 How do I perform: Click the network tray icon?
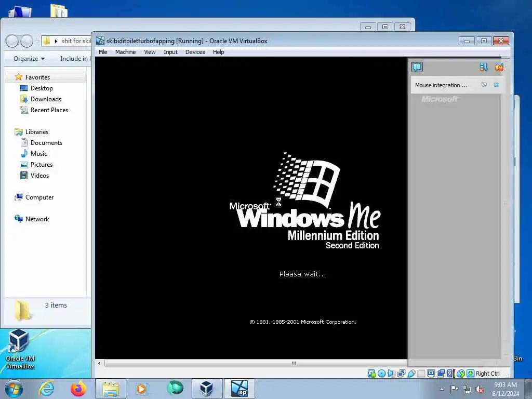point(467,389)
